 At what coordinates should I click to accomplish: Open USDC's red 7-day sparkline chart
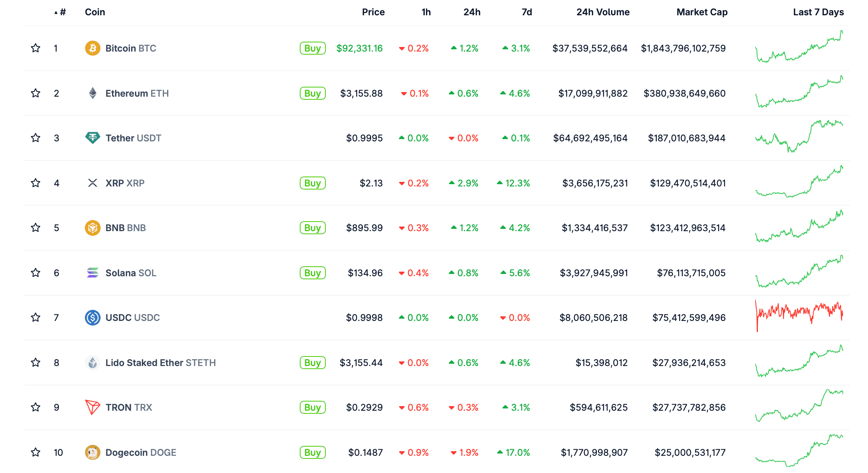click(x=799, y=316)
